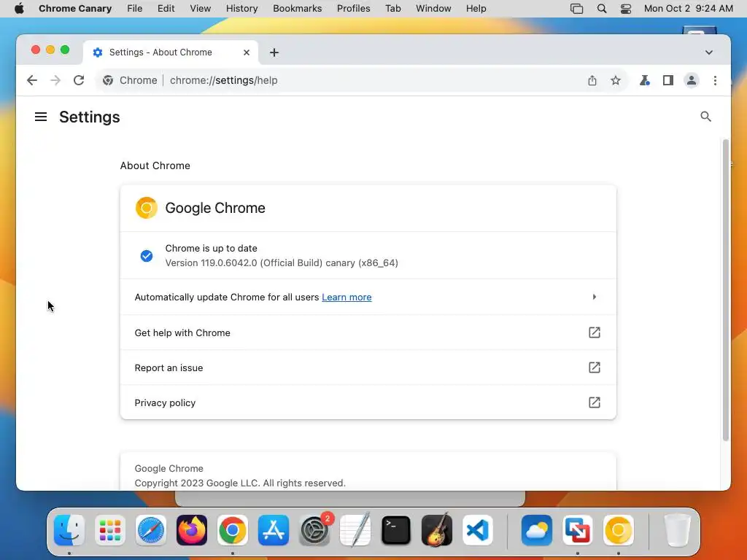Click the settings page vertical scrollbar

[726, 290]
